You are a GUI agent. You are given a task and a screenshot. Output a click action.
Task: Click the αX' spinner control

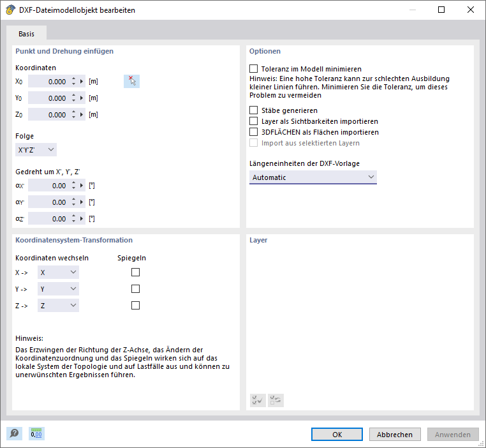73,186
